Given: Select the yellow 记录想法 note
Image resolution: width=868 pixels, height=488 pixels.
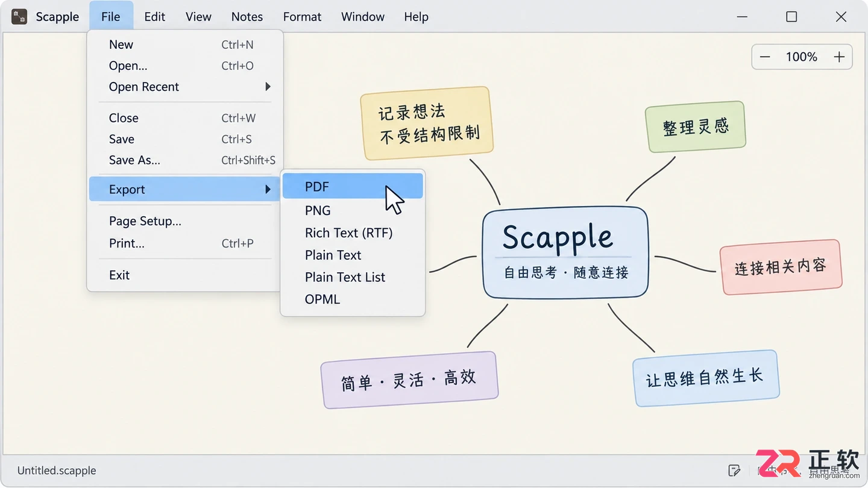Looking at the screenshot, I should click(427, 123).
